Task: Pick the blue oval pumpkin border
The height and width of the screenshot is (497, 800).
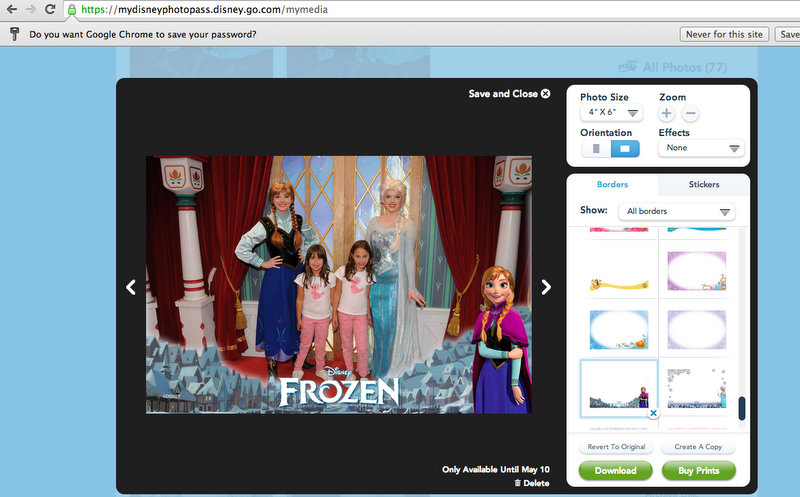Action: pos(619,330)
